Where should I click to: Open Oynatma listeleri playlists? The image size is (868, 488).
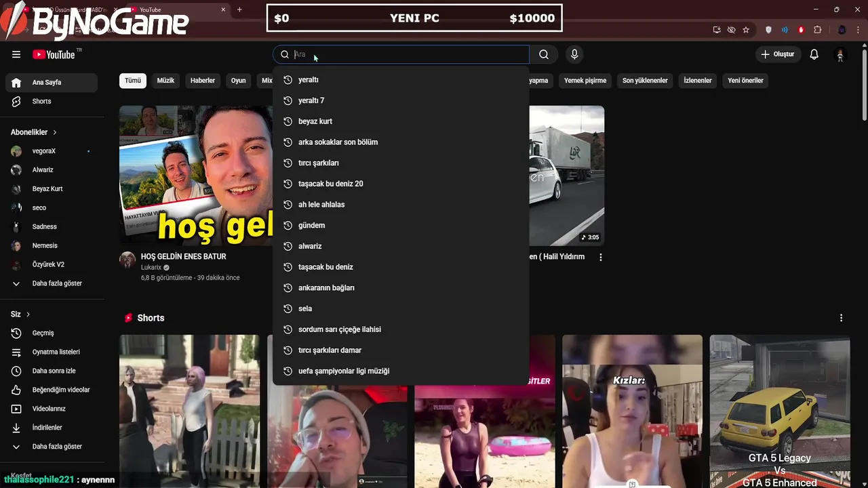click(x=52, y=352)
